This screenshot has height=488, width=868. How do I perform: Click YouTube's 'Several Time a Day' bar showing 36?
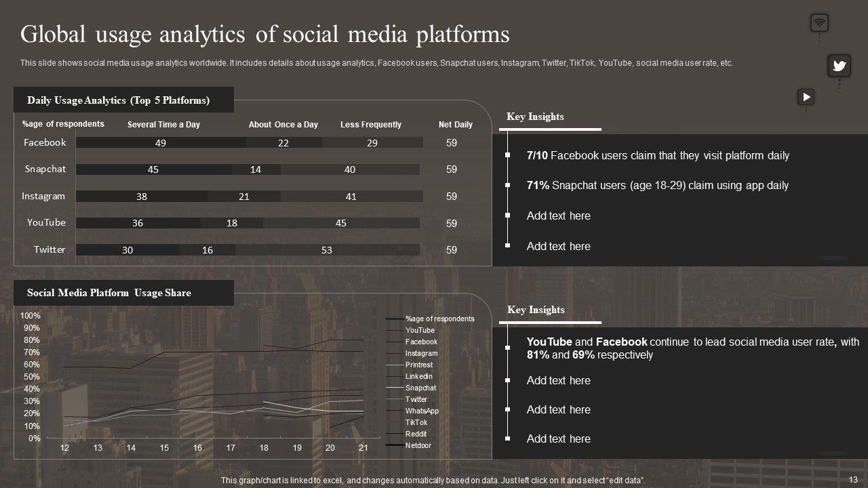[138, 223]
